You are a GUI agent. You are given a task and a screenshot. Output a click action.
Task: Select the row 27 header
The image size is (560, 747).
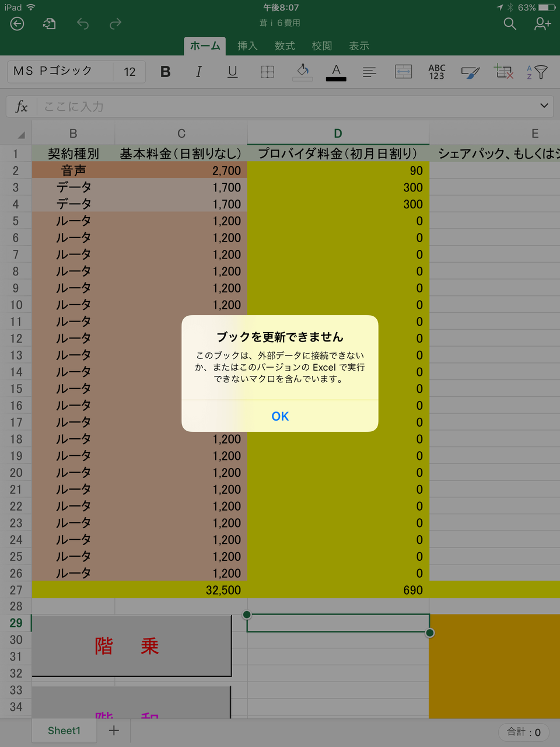16,590
